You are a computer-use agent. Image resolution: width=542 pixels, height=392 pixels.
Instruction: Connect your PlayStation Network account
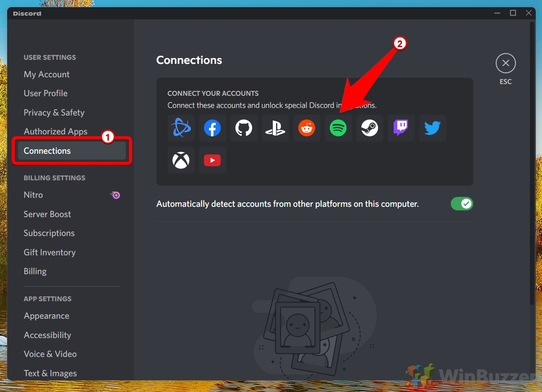coord(275,129)
